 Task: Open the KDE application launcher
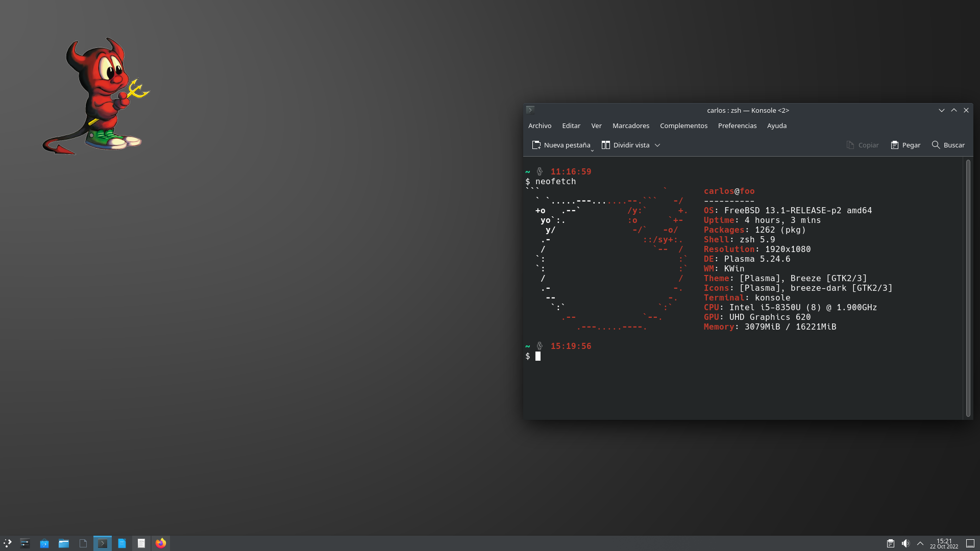click(x=7, y=543)
